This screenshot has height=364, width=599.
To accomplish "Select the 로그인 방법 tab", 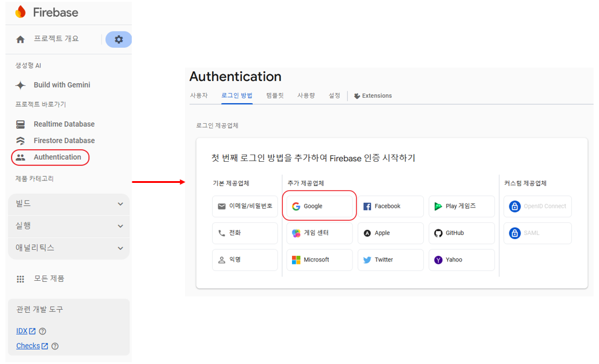I will coord(237,95).
